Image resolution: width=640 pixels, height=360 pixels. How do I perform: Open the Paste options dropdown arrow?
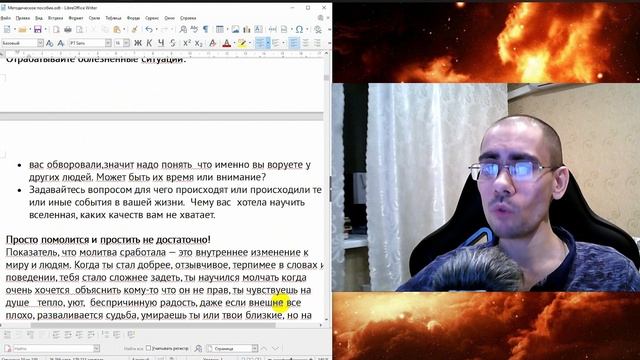124,29
